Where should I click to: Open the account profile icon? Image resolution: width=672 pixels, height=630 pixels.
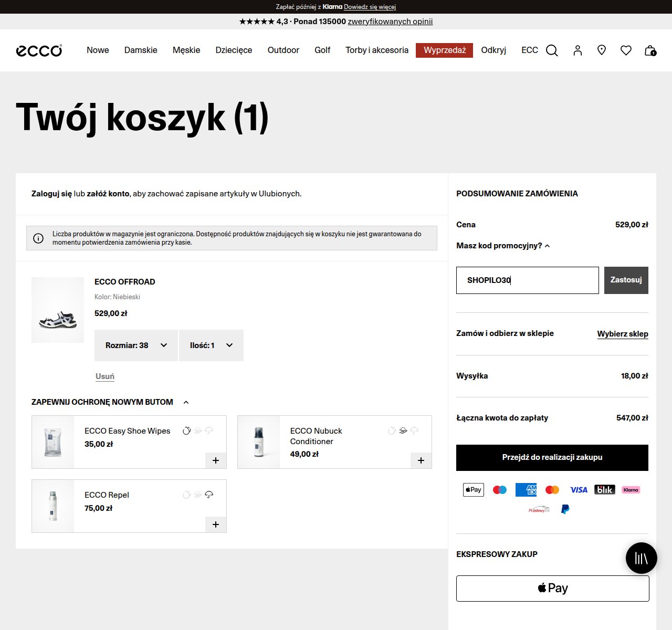(x=577, y=50)
